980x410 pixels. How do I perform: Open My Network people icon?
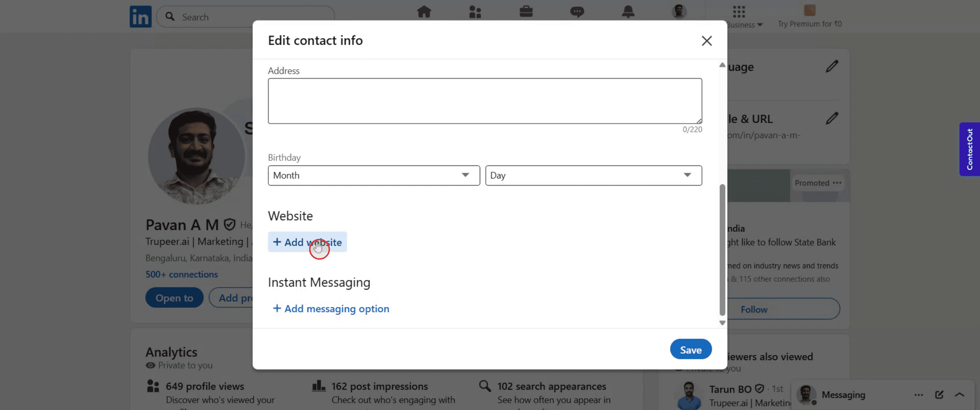[475, 12]
